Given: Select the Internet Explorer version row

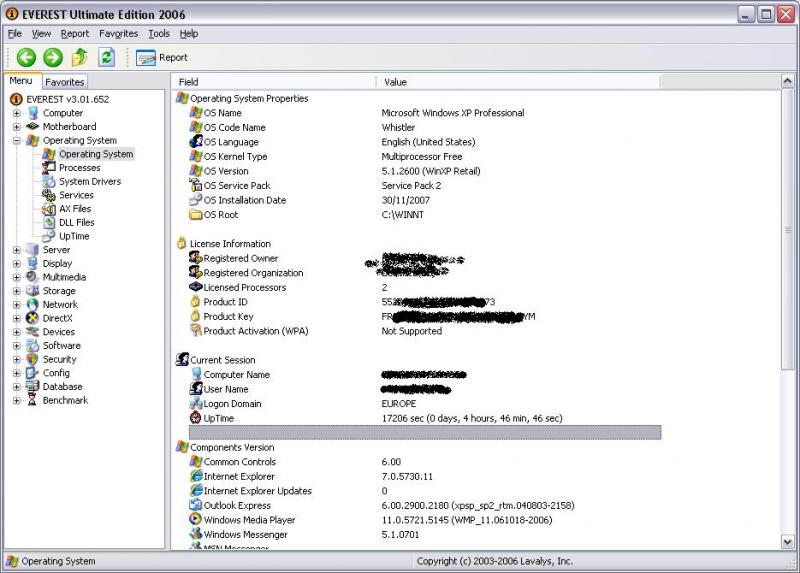Looking at the screenshot, I should (x=425, y=477).
